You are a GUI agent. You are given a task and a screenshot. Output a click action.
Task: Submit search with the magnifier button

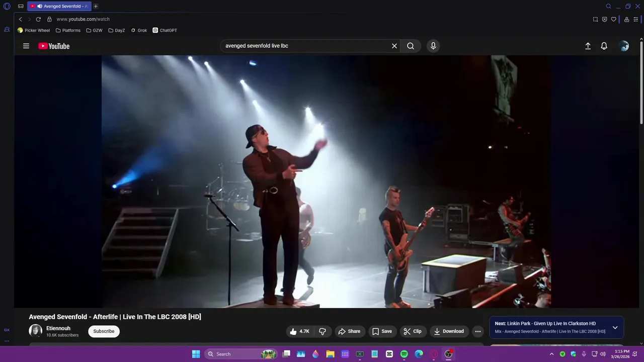click(x=411, y=46)
